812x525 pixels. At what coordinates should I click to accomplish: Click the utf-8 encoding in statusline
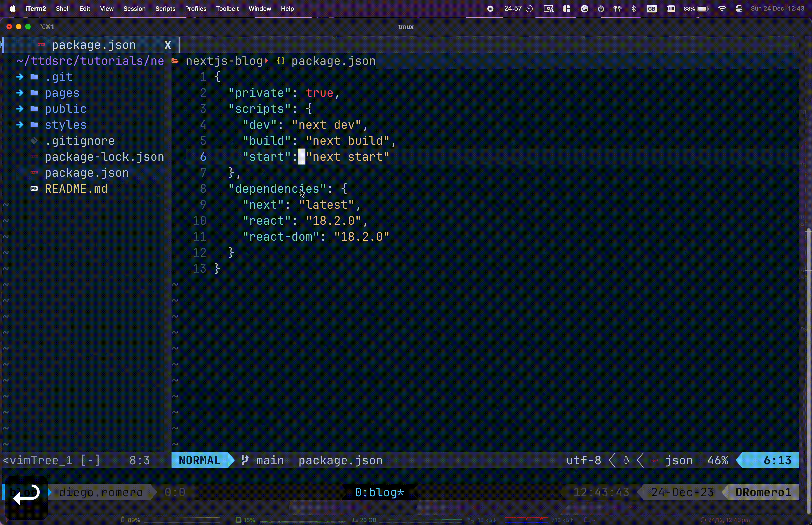(584, 461)
